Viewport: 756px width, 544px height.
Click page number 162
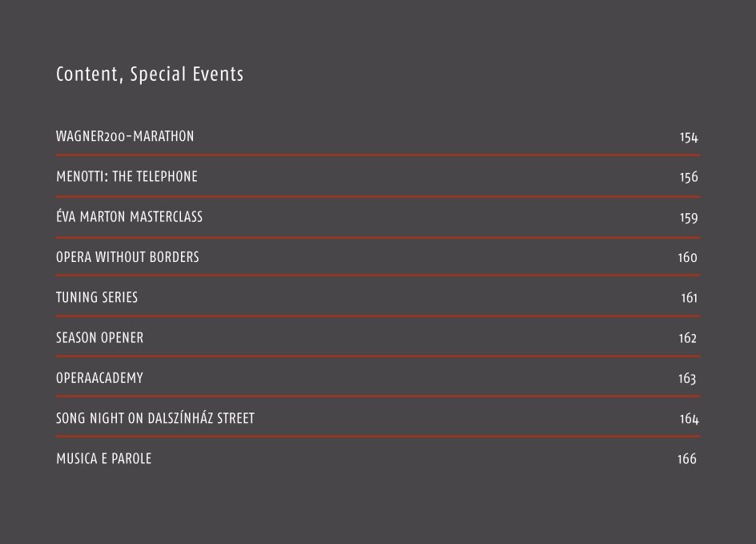688,338
